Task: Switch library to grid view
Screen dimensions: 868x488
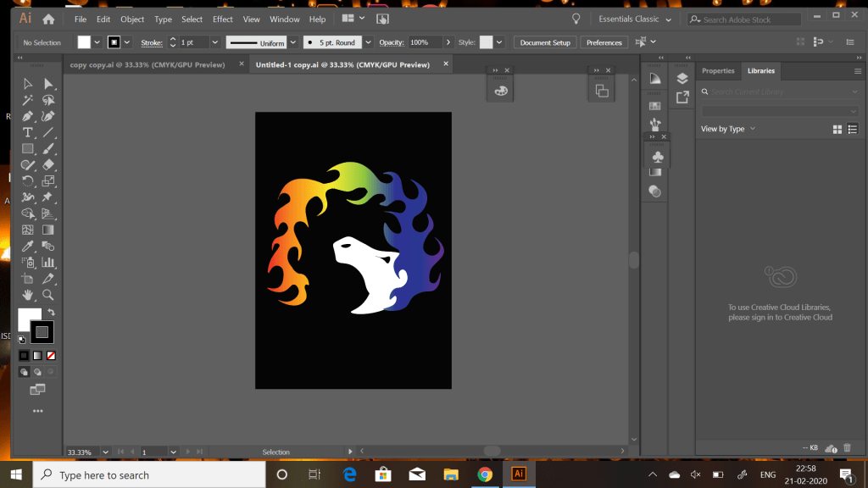Action: [x=837, y=129]
